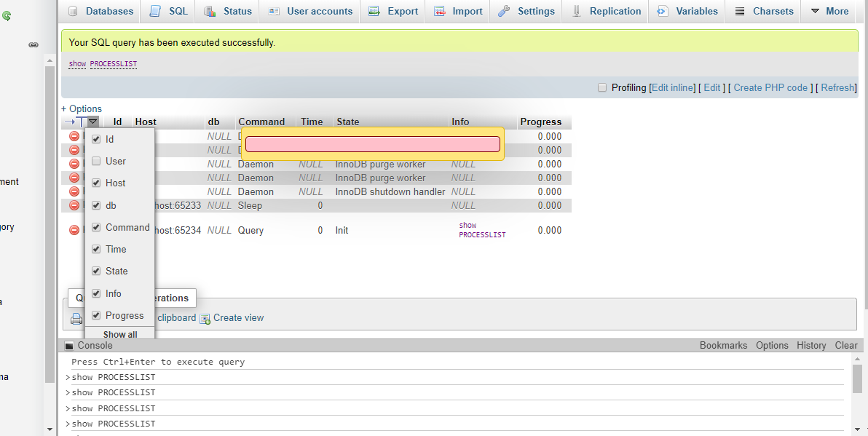Viewport: 868px width, 436px height.
Task: Click the green refresh icon in the left sidebar
Action: pyautogui.click(x=7, y=16)
